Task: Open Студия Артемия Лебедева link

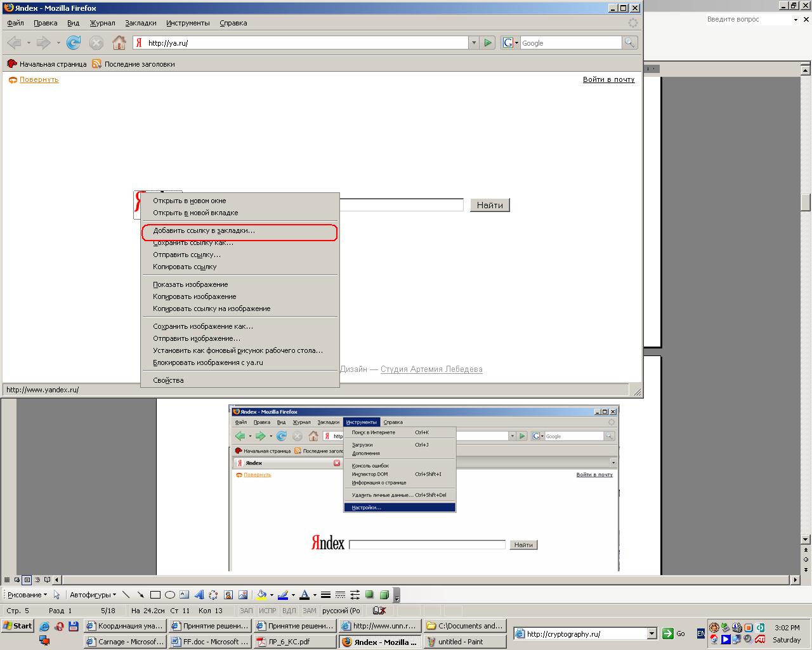Action: pyautogui.click(x=431, y=369)
